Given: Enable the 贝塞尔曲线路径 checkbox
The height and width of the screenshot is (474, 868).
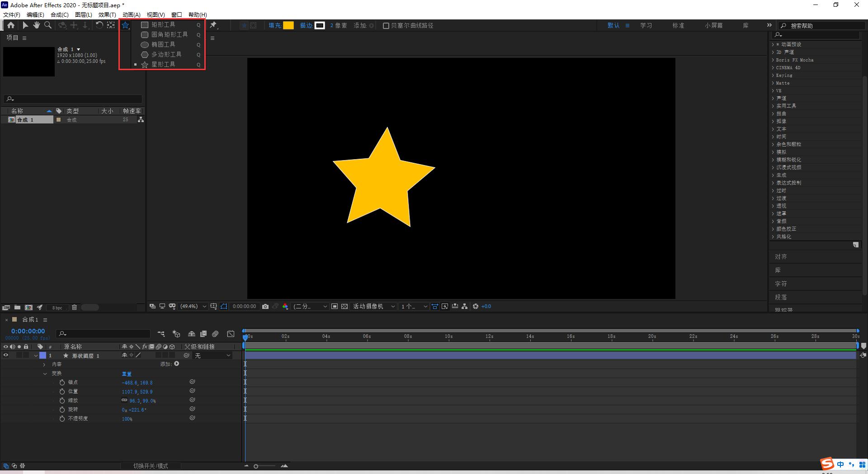Looking at the screenshot, I should pos(386,26).
